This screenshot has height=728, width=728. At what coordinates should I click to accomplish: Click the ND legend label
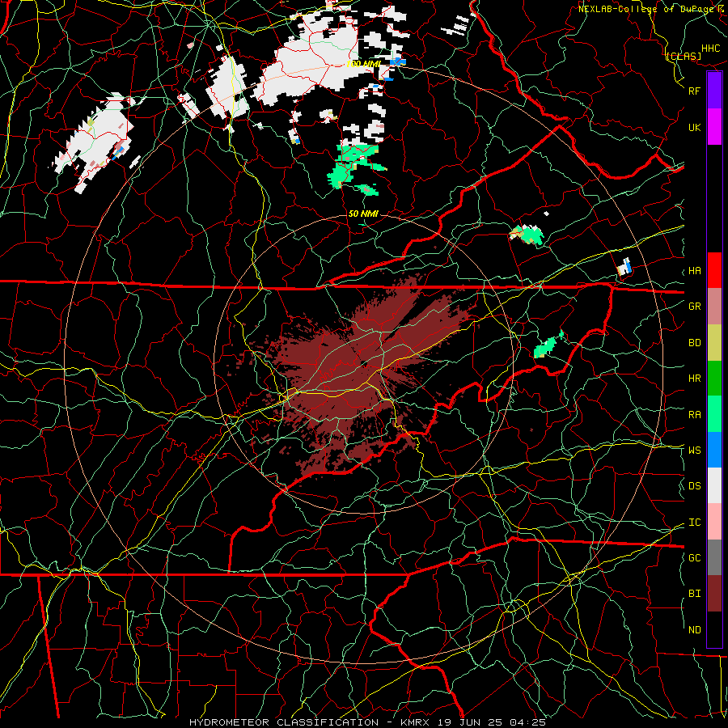694,630
